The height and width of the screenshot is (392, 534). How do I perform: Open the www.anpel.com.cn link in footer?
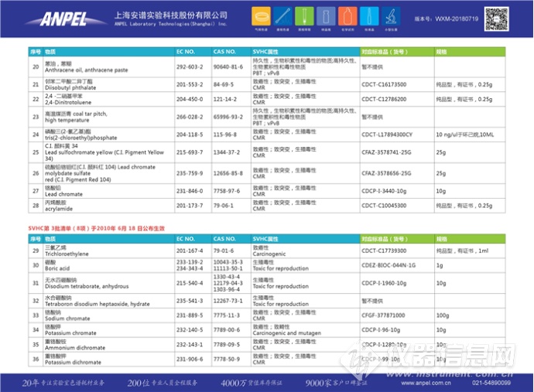(x=426, y=383)
